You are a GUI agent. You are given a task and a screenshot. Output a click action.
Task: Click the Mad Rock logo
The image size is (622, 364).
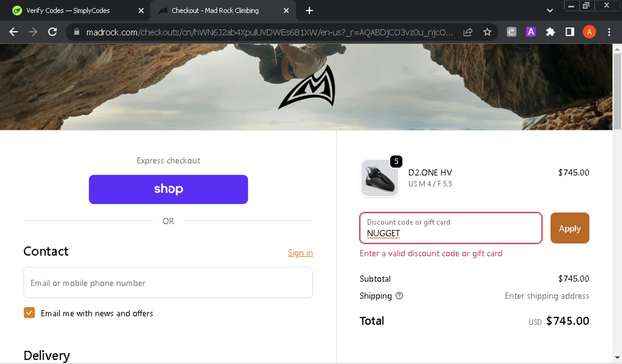point(307,87)
